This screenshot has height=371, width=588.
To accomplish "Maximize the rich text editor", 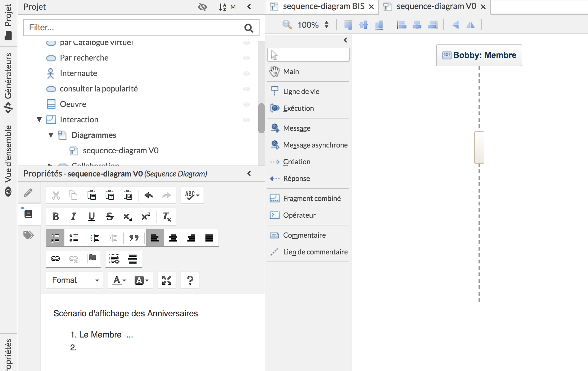I will click(x=166, y=280).
